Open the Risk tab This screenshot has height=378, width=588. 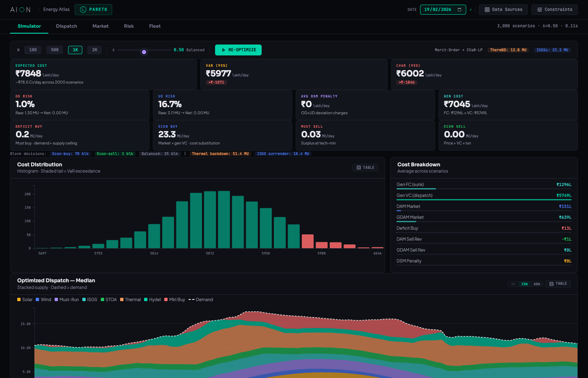point(129,26)
